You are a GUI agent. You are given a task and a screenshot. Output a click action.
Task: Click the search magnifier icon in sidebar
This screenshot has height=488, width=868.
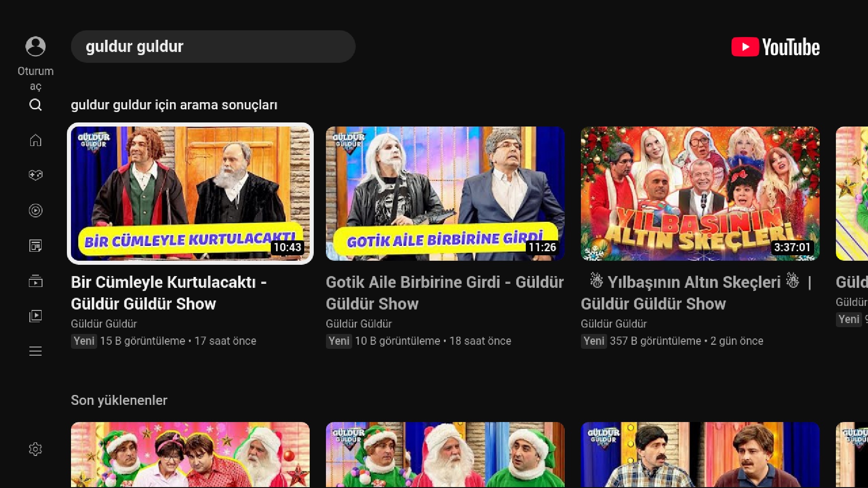(35, 105)
